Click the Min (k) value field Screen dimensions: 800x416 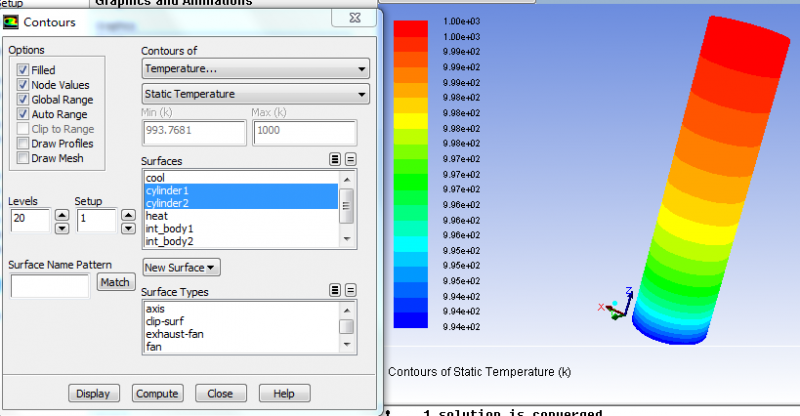194,133
